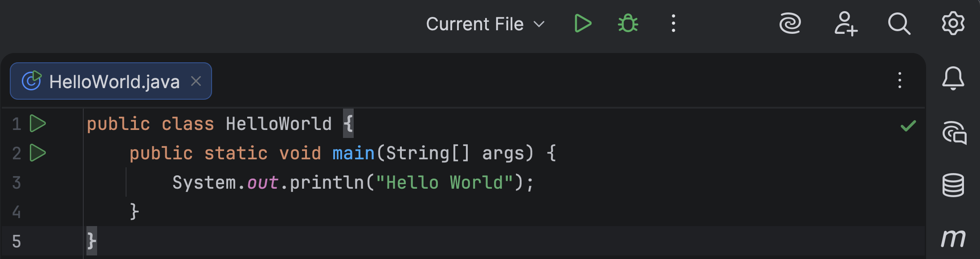Click run gutter icon beside class HelloWorld
980x259 pixels.
coord(37,124)
